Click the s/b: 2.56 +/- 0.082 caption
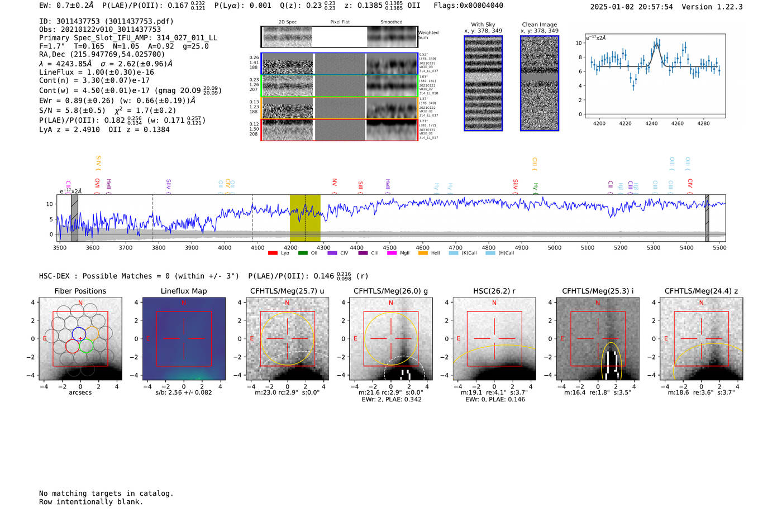 point(184,392)
